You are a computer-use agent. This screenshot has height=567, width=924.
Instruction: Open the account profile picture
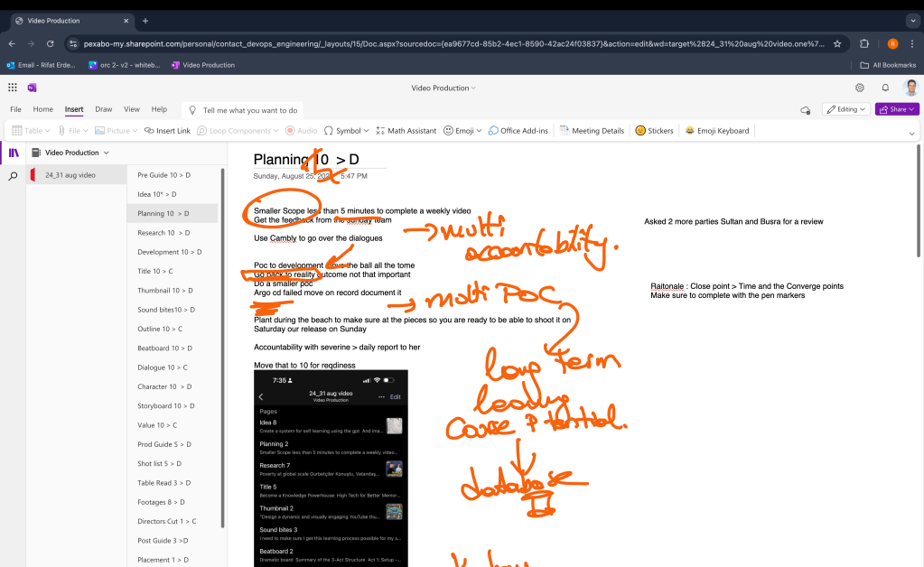point(911,88)
